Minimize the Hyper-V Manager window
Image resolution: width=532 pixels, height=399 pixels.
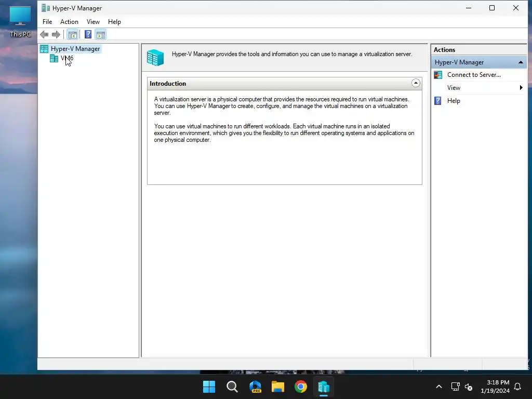(x=469, y=8)
